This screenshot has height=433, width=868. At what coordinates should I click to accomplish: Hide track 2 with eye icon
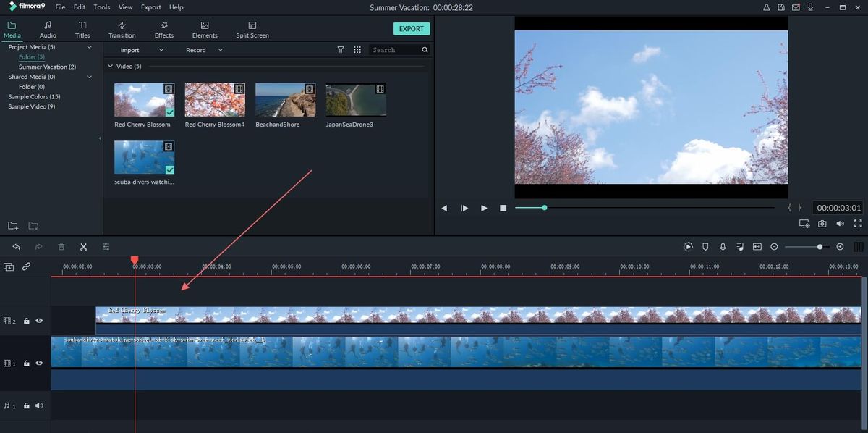(x=39, y=321)
